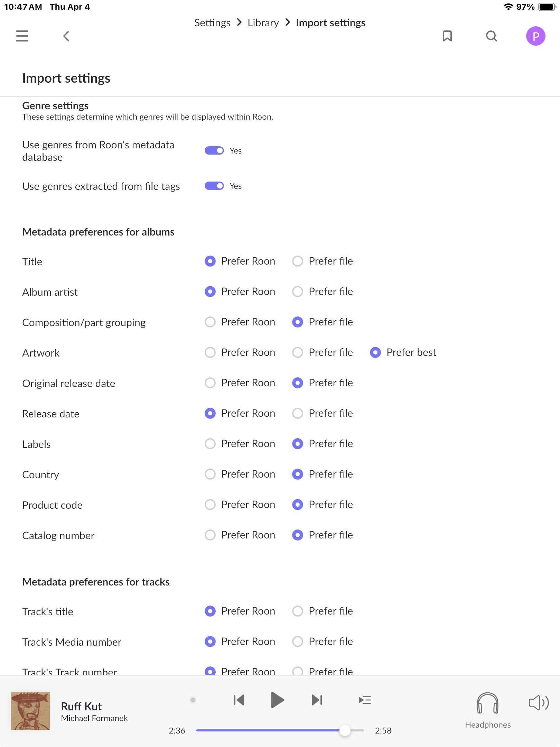Viewport: 560px width, 747px height.
Task: Open the Ruff Kut album artwork thumbnail
Action: [30, 711]
